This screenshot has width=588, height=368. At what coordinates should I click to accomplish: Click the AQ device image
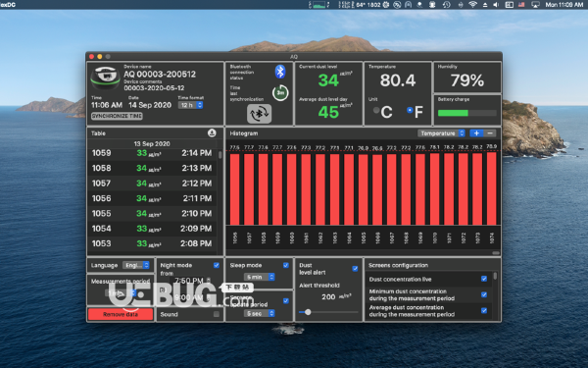pos(106,78)
